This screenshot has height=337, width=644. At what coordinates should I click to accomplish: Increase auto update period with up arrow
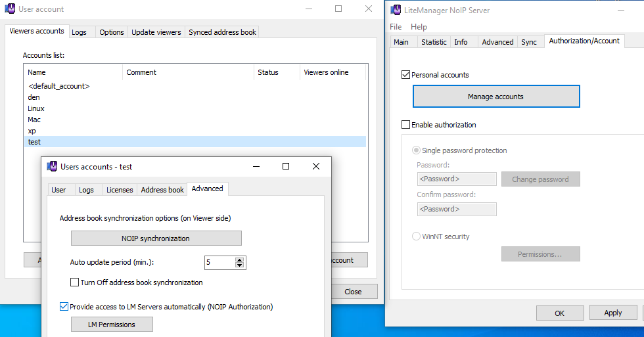point(239,260)
